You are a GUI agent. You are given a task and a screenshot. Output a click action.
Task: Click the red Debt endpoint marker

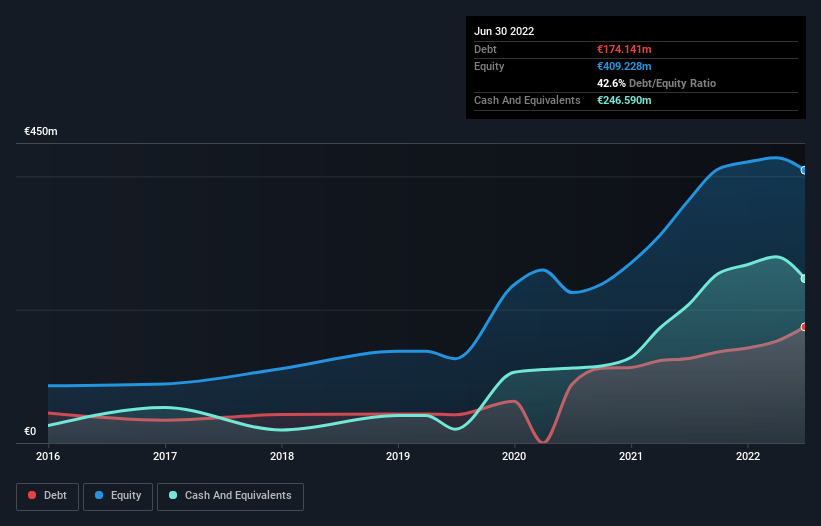(x=804, y=327)
